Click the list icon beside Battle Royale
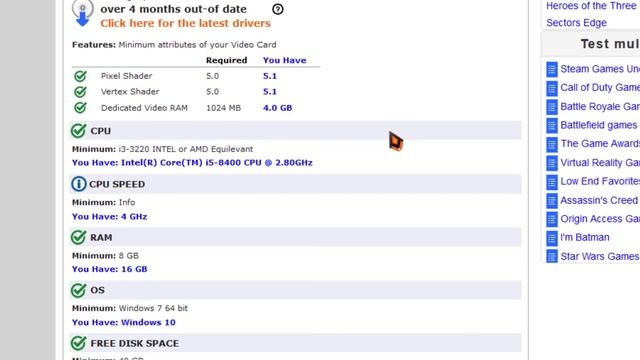The image size is (640, 360). pyautogui.click(x=552, y=107)
